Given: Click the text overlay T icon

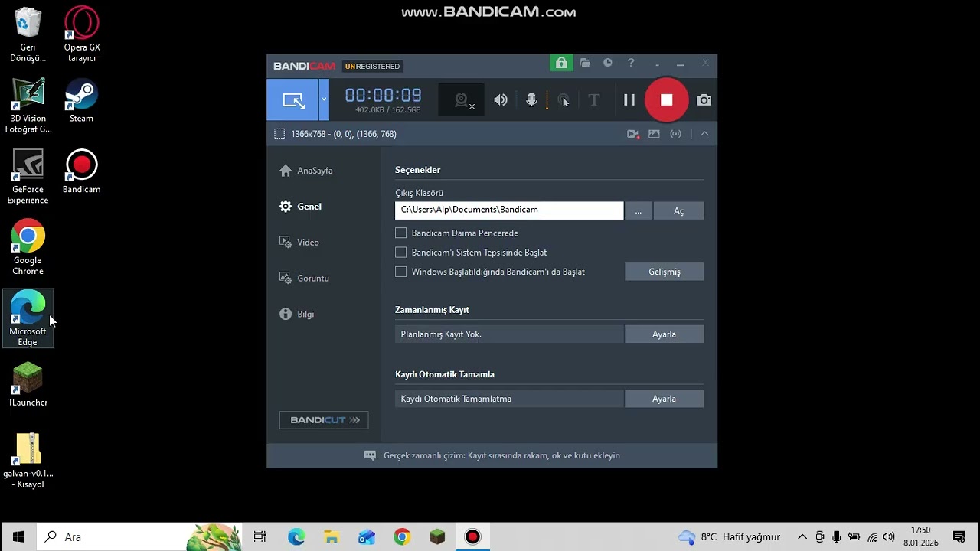Looking at the screenshot, I should [x=593, y=100].
